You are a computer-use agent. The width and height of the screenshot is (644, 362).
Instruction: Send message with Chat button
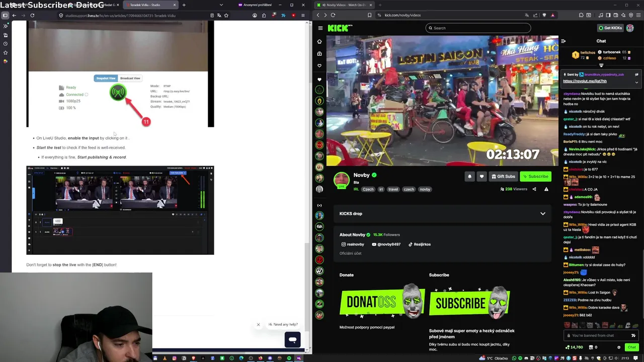632,347
